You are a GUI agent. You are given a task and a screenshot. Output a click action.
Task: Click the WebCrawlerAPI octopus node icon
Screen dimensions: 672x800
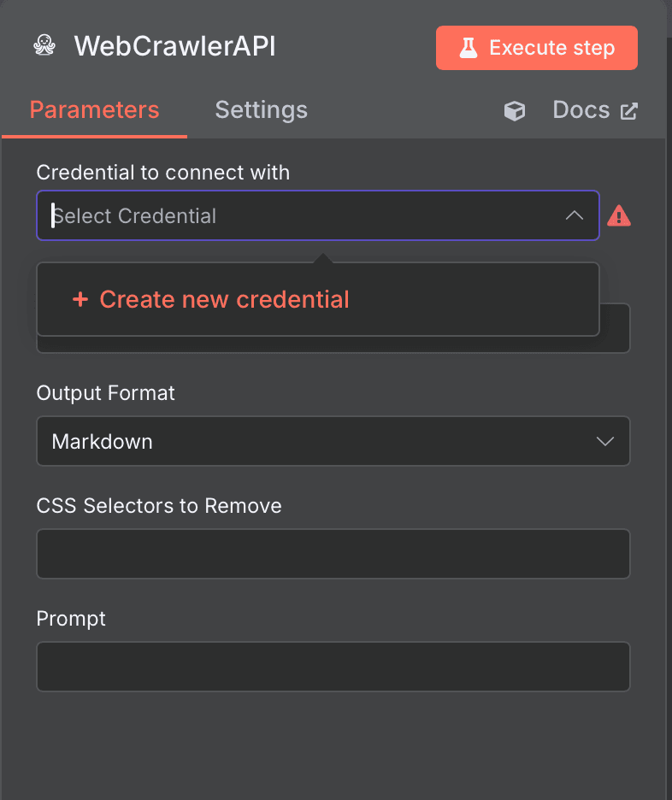coord(44,46)
